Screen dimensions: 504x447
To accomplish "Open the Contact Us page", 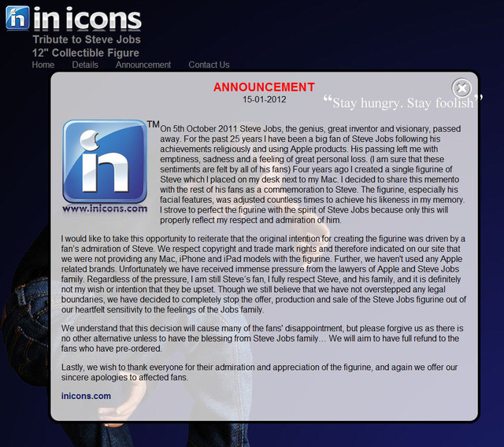I will [x=209, y=65].
